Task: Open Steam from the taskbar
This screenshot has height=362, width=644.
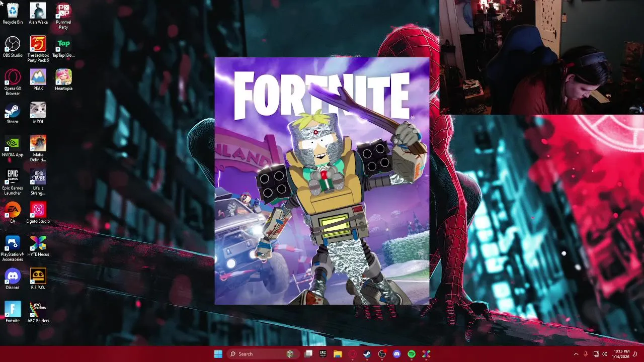Action: pos(367,354)
